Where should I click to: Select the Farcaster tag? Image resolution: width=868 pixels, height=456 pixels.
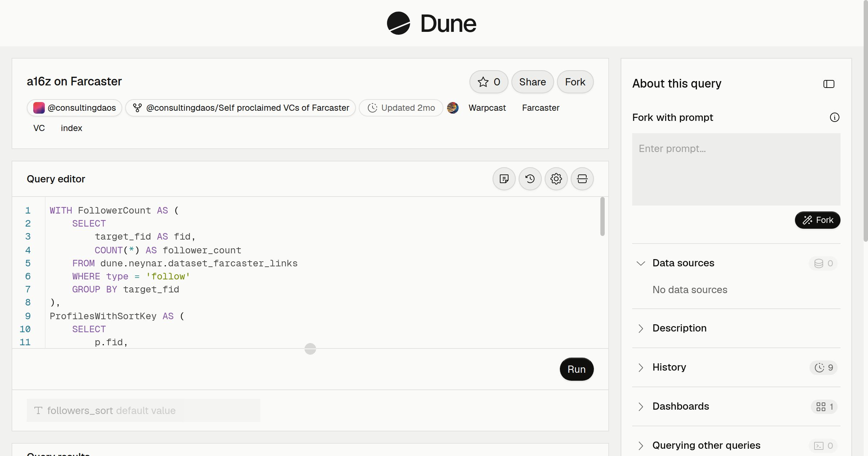click(541, 108)
